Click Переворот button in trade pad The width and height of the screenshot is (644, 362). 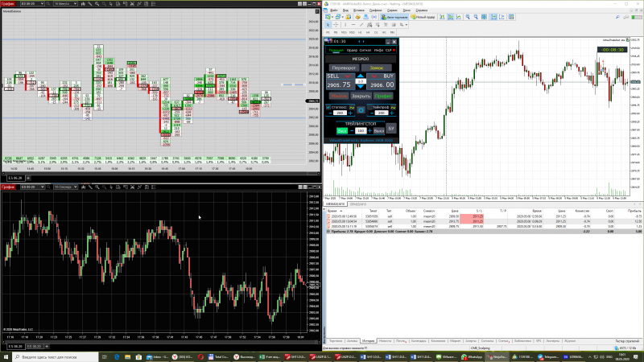[x=344, y=68]
